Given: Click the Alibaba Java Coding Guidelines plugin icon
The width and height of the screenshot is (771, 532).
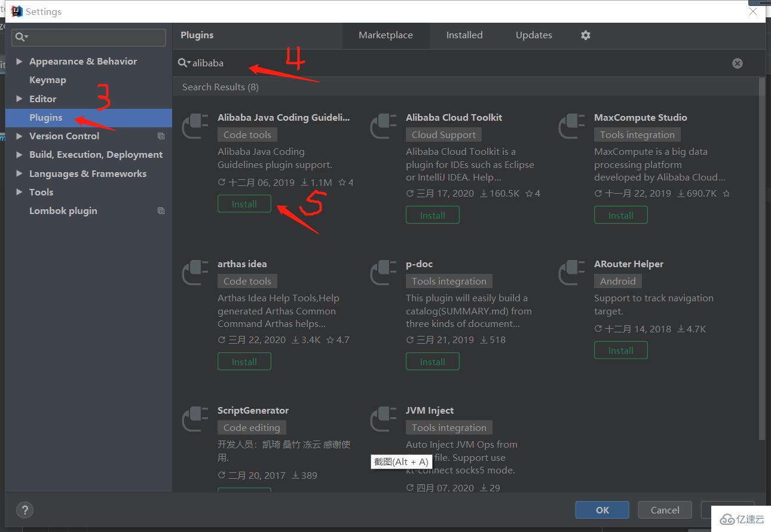Looking at the screenshot, I should tap(195, 127).
